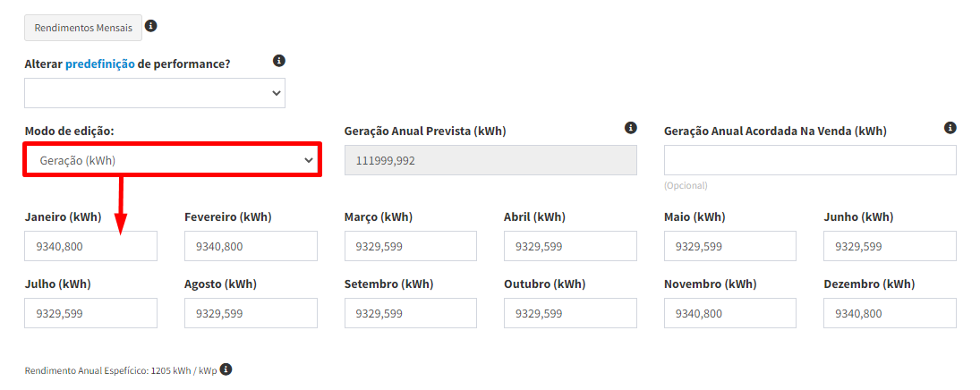Click the Julho (kWh) input field
Image resolution: width=980 pixels, height=390 pixels.
click(x=90, y=313)
